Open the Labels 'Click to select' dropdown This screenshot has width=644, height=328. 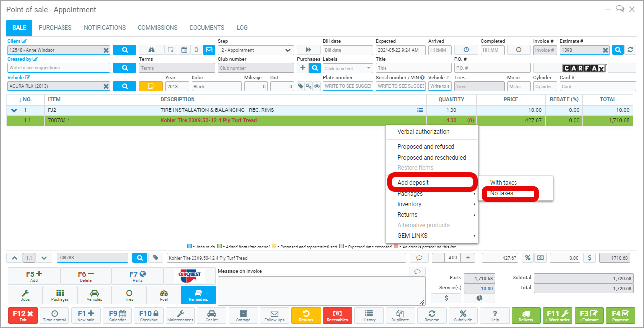[347, 68]
